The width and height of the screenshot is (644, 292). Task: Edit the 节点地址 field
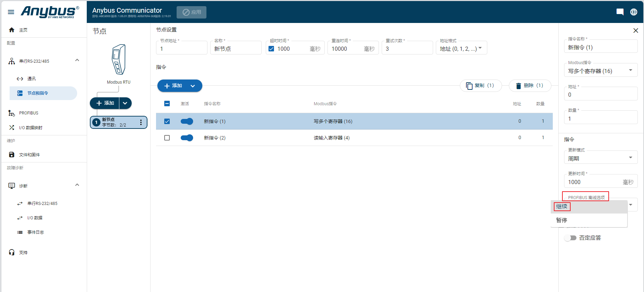[x=182, y=48]
